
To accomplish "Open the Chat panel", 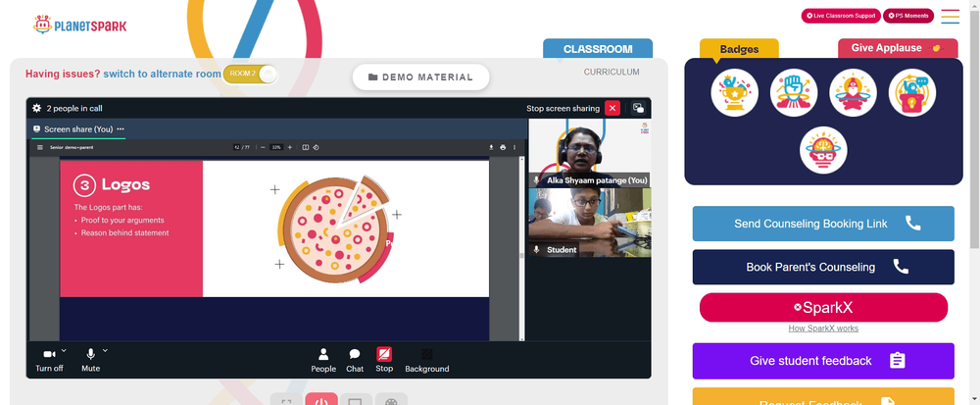I will pyautogui.click(x=355, y=360).
